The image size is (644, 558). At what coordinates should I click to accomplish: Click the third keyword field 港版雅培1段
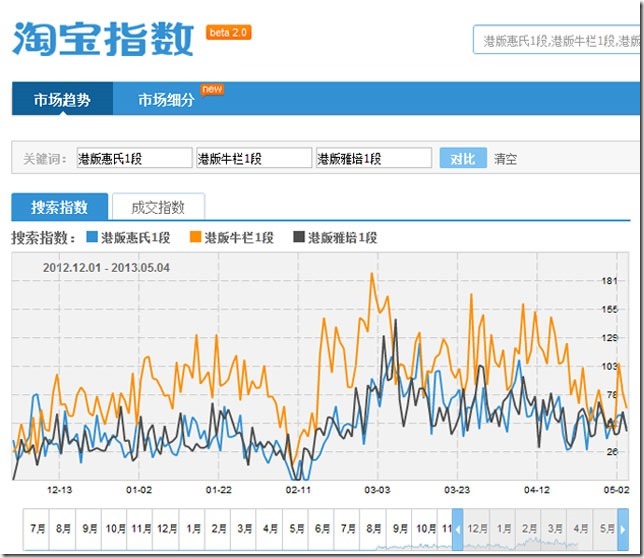[x=374, y=158]
